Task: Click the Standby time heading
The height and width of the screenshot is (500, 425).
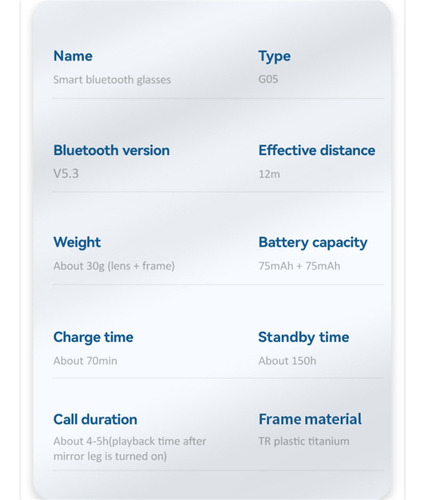Action: [304, 338]
